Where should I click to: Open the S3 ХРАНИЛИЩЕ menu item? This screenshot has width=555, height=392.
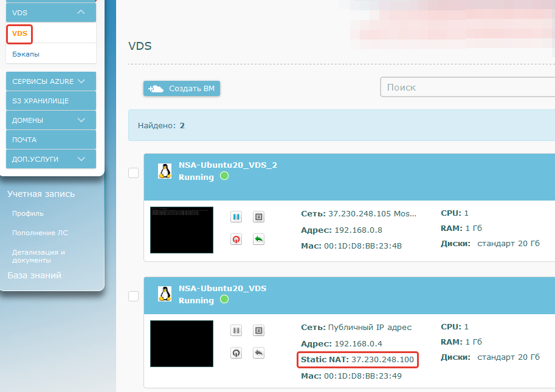pos(51,101)
